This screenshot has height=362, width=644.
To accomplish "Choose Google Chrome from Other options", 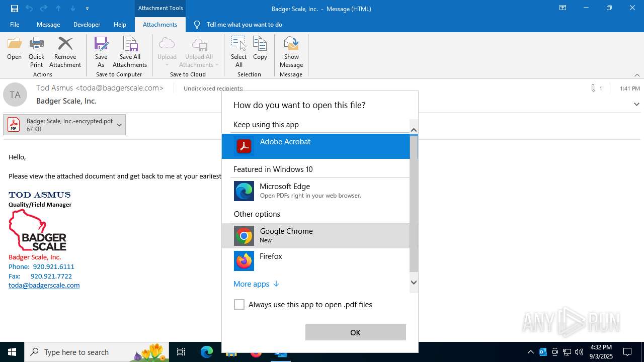I will [316, 236].
